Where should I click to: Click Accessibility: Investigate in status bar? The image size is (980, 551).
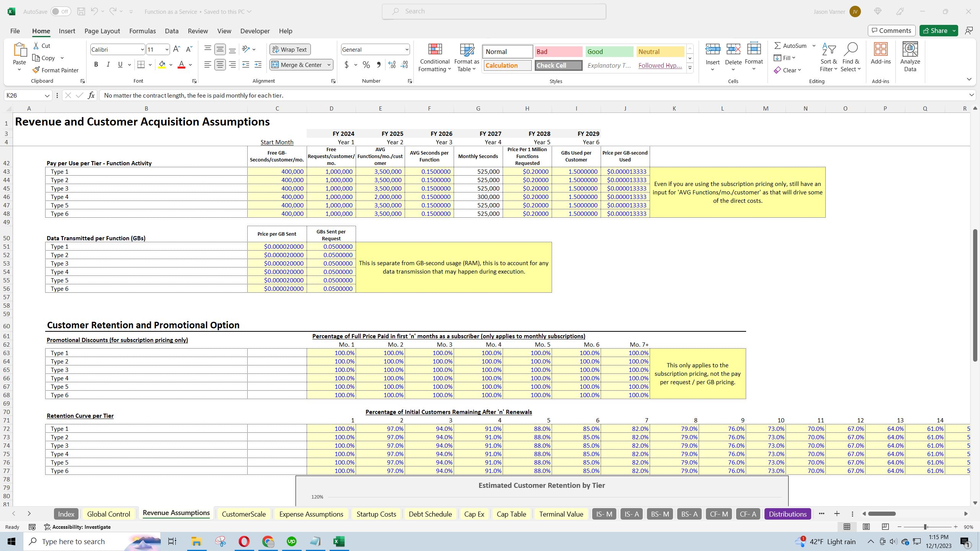[77, 527]
